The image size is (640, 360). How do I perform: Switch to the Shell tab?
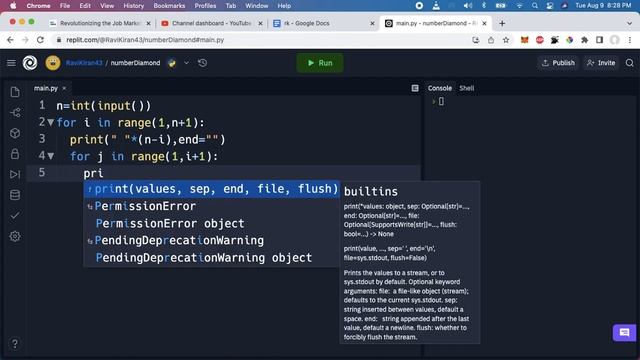(x=467, y=88)
